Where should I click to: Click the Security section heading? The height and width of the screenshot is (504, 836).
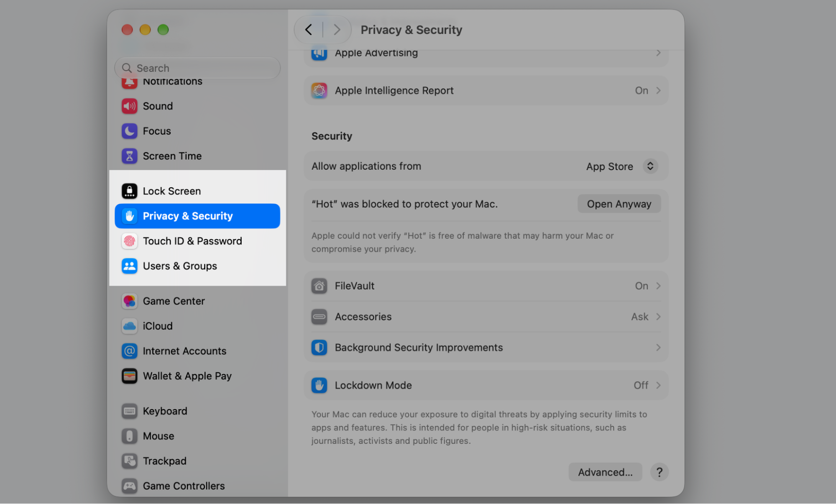coord(332,136)
